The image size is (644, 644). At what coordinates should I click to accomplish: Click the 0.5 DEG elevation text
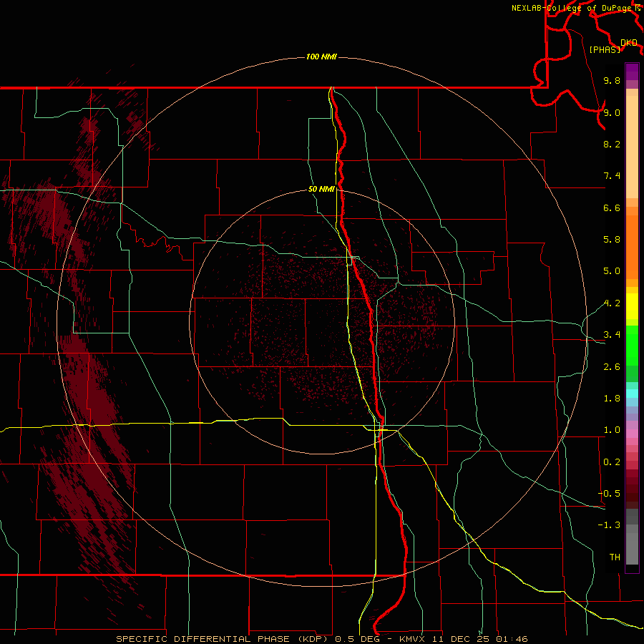click(x=357, y=639)
